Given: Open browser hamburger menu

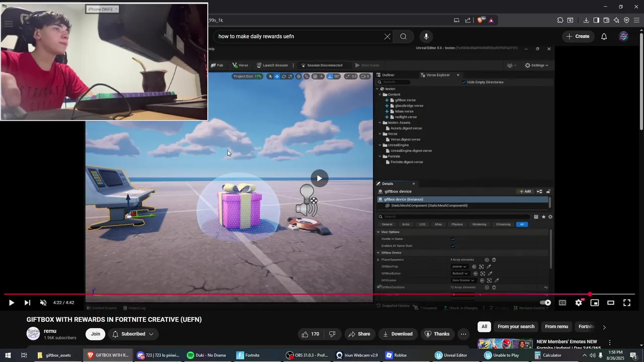Looking at the screenshot, I should (x=636, y=20).
